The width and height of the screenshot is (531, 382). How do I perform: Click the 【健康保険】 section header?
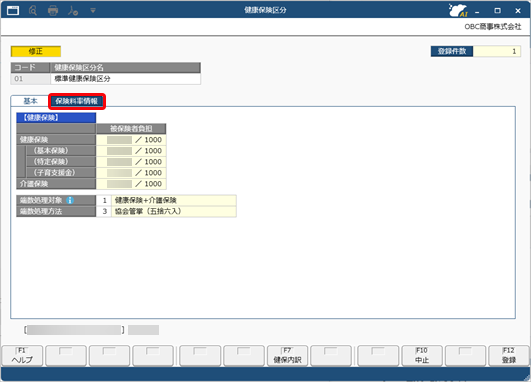pos(56,118)
